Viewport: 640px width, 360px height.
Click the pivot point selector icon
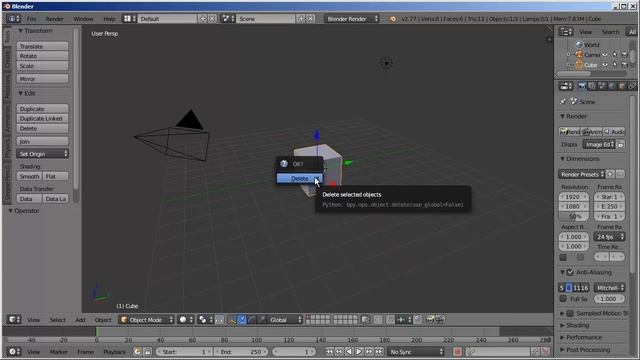[205, 320]
